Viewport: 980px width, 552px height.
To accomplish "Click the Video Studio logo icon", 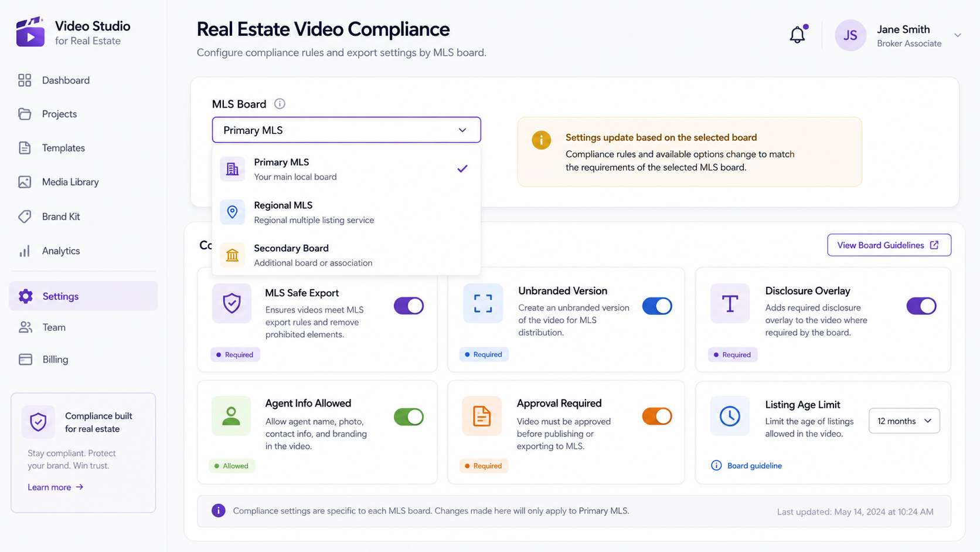I will coord(30,32).
